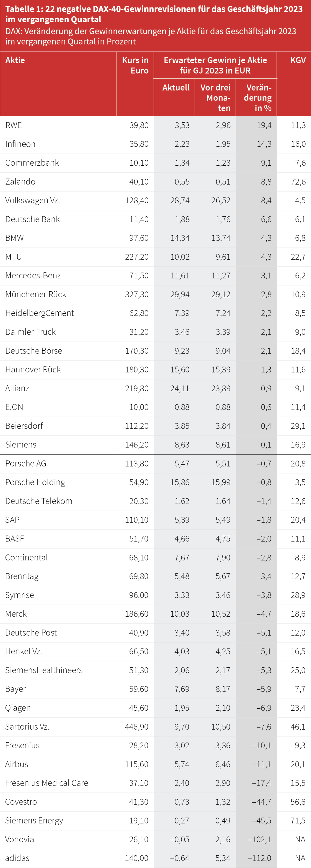Click the Münchener Rück entry
311x868 pixels.
point(36,294)
